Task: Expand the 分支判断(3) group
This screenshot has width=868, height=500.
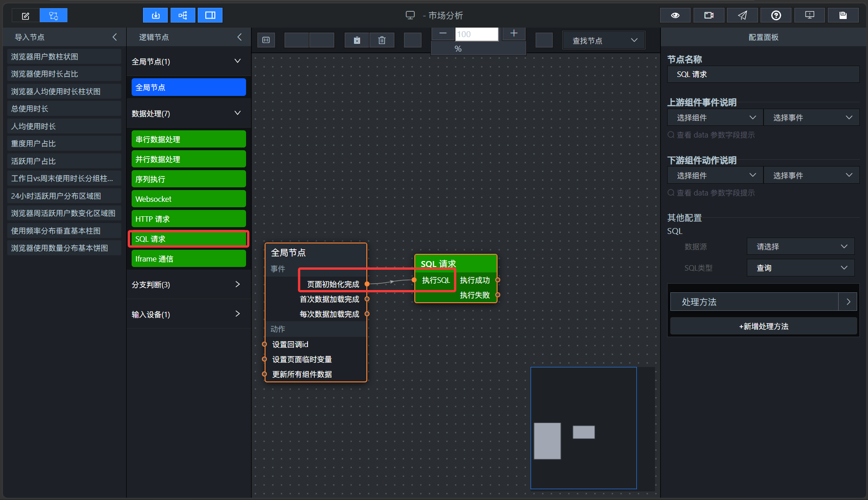Action: coord(237,284)
